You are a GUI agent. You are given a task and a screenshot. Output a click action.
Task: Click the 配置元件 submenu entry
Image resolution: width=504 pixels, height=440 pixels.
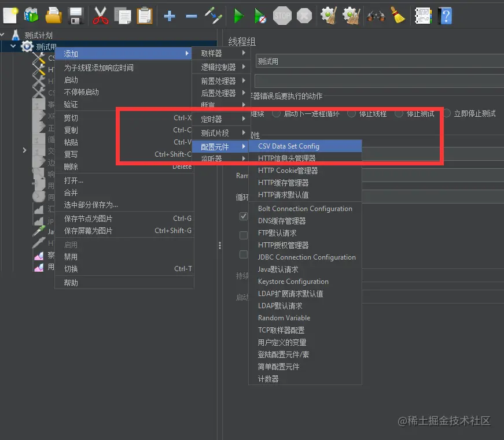[221, 147]
